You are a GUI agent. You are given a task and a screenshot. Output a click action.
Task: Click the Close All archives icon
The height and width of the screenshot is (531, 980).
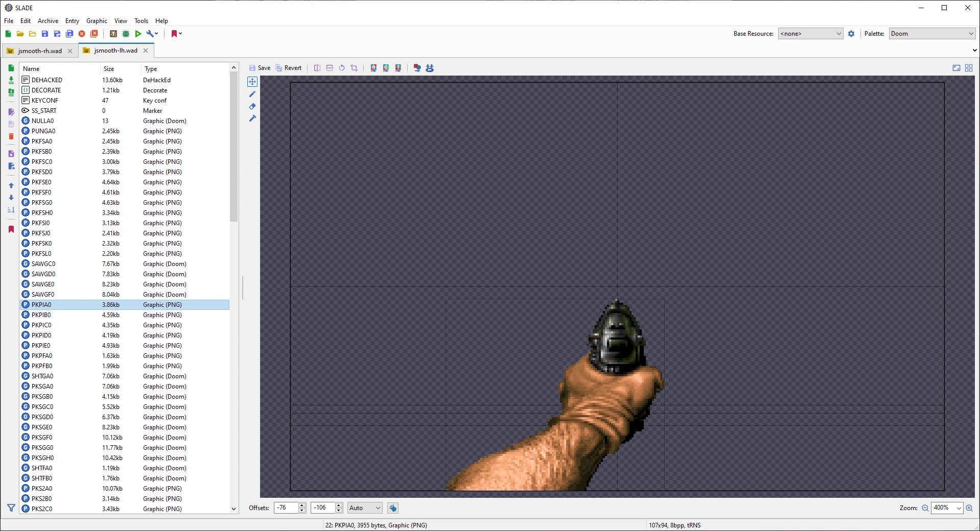tap(94, 34)
